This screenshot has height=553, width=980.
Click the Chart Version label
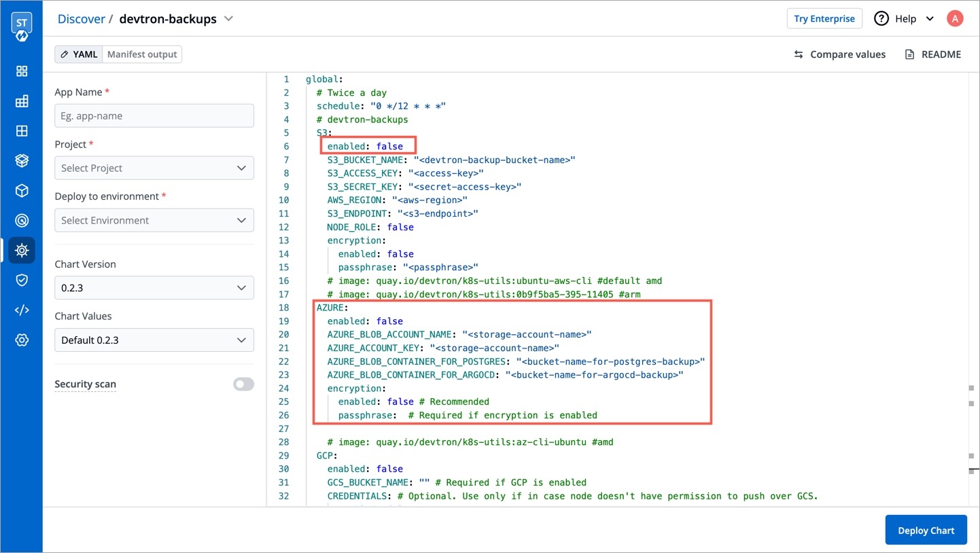[85, 264]
